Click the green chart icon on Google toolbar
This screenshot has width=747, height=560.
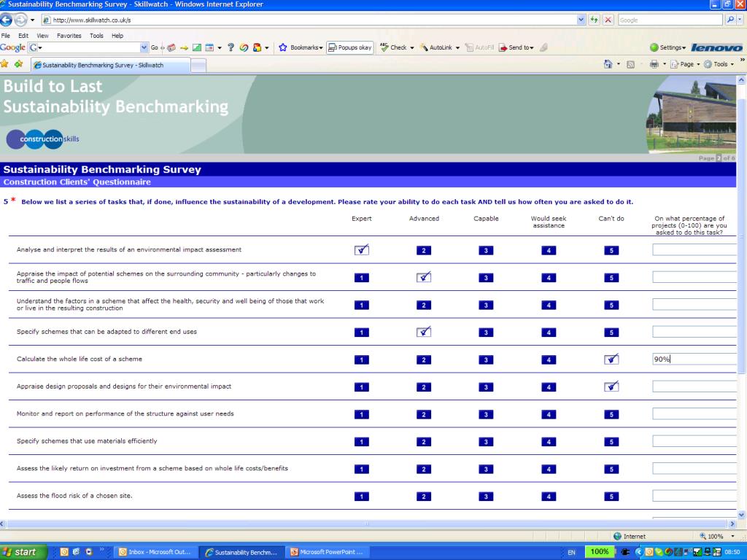click(x=197, y=47)
